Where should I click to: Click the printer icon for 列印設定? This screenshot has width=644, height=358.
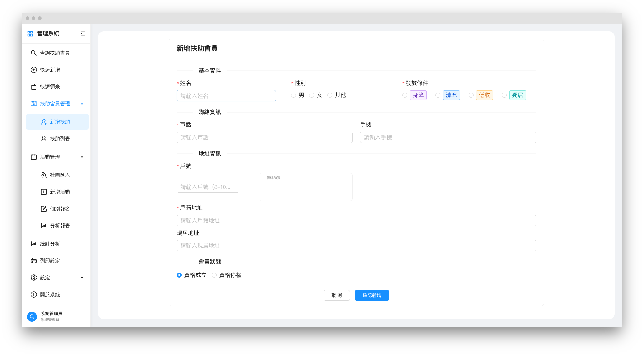point(34,261)
